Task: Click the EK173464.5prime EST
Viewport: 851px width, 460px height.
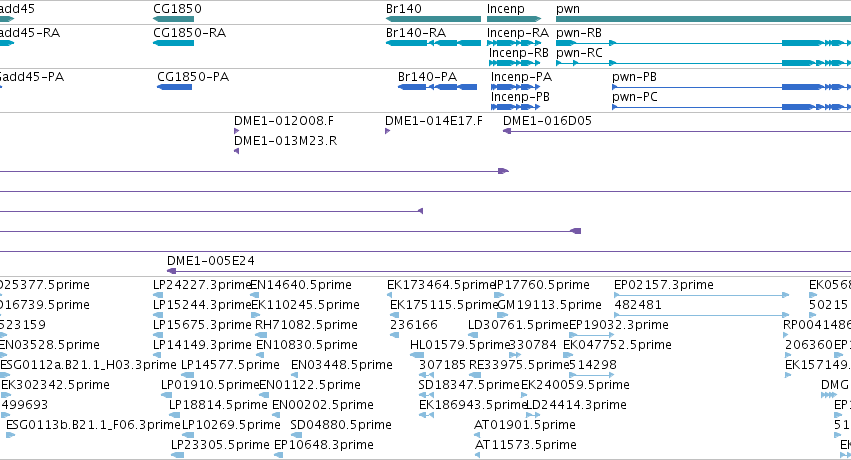Action: pos(390,295)
